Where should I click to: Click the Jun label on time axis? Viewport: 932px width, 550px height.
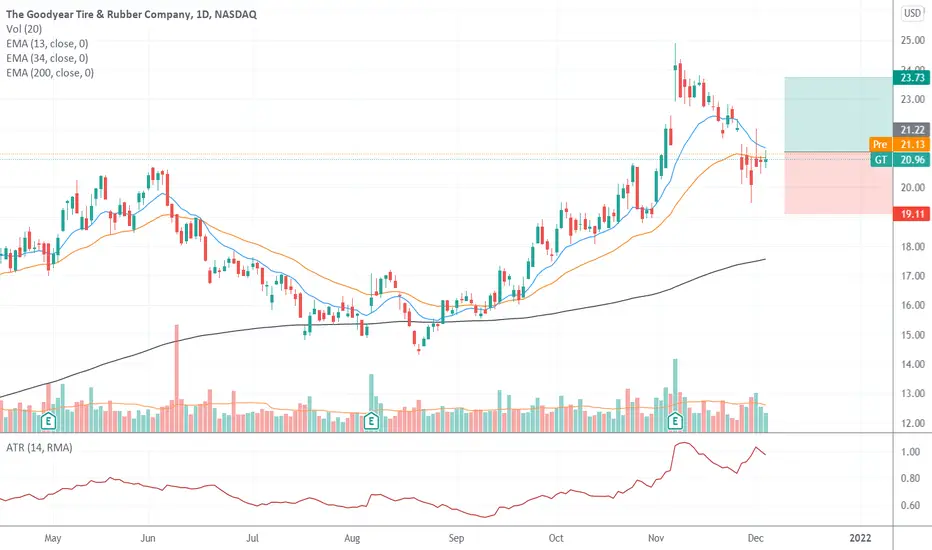click(x=148, y=538)
